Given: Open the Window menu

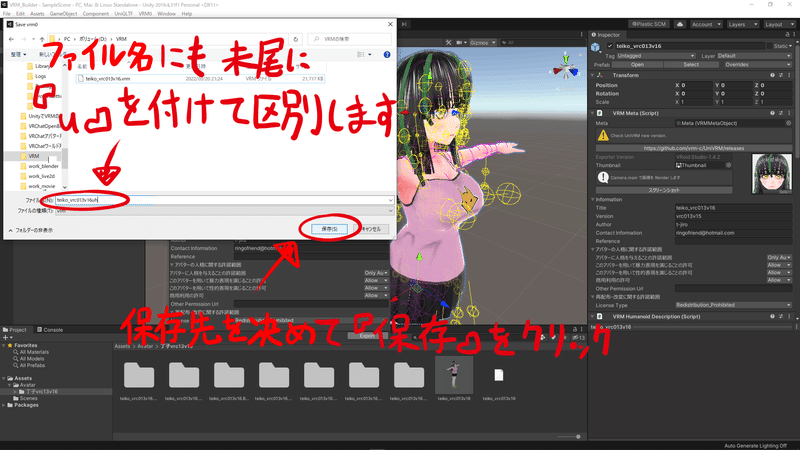Looking at the screenshot, I should [x=166, y=14].
